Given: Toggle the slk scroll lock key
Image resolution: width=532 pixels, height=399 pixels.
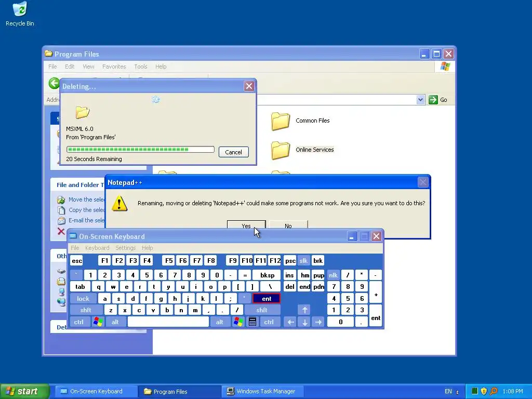Looking at the screenshot, I should 303,261.
